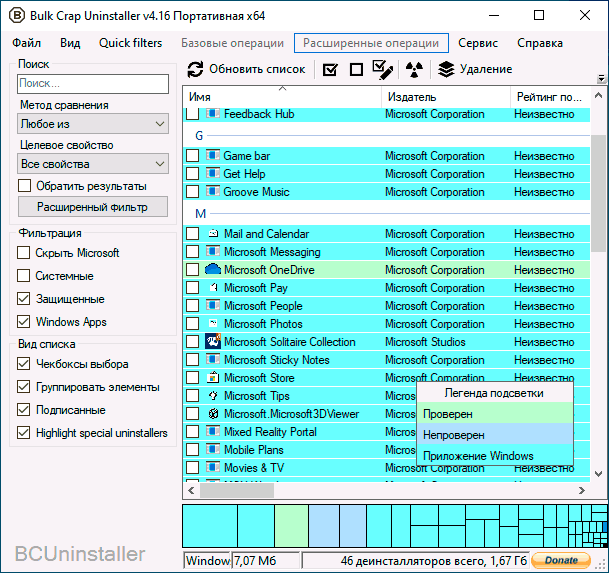This screenshot has width=609, height=573.
Task: Click the Mail and Calendar envelope icon
Action: [213, 233]
